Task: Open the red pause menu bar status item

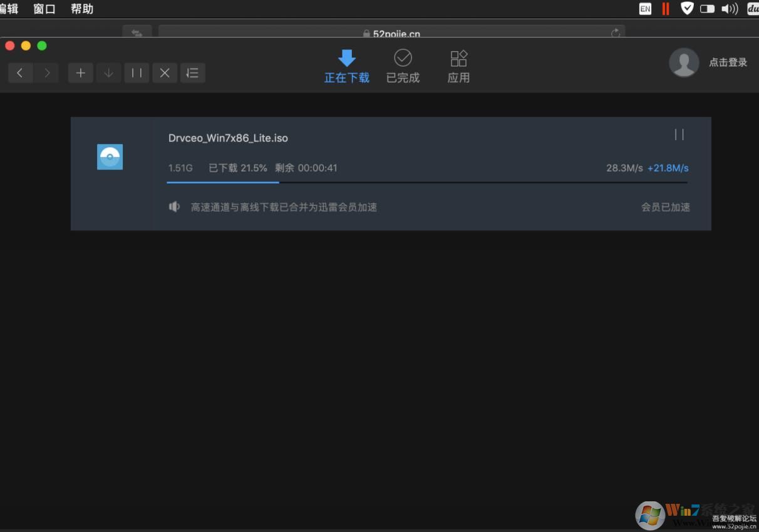Action: pos(666,8)
